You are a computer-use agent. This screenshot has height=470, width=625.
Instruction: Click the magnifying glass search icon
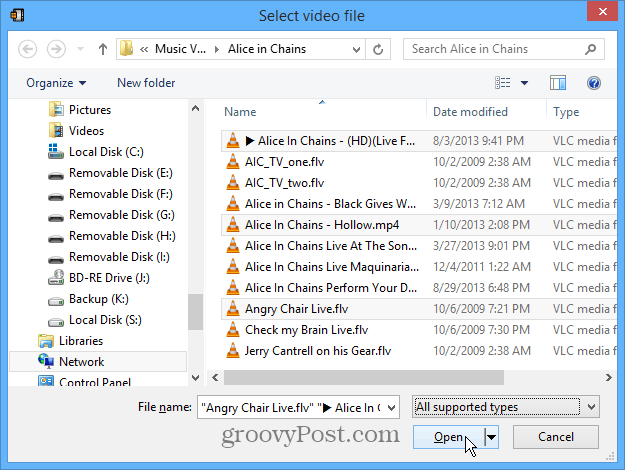coord(590,49)
